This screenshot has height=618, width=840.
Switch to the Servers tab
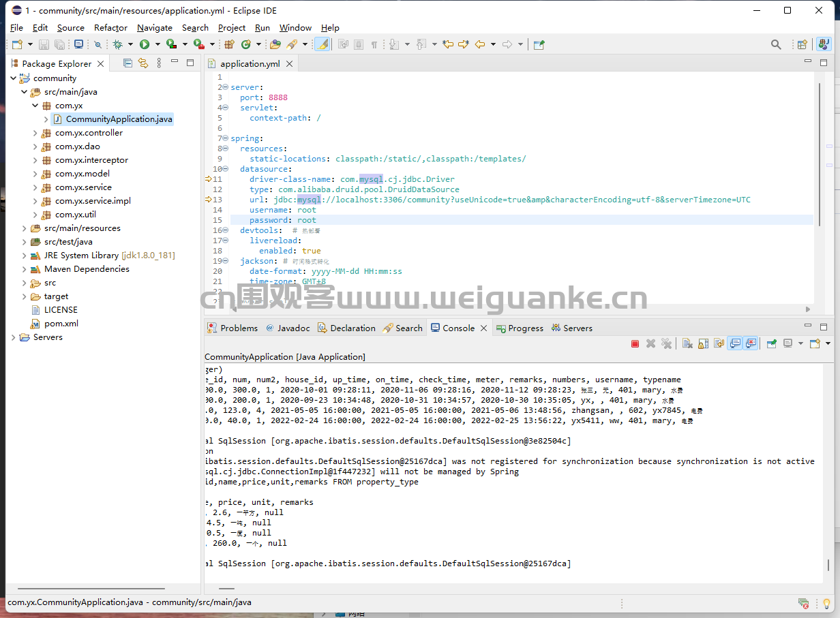[x=571, y=328]
